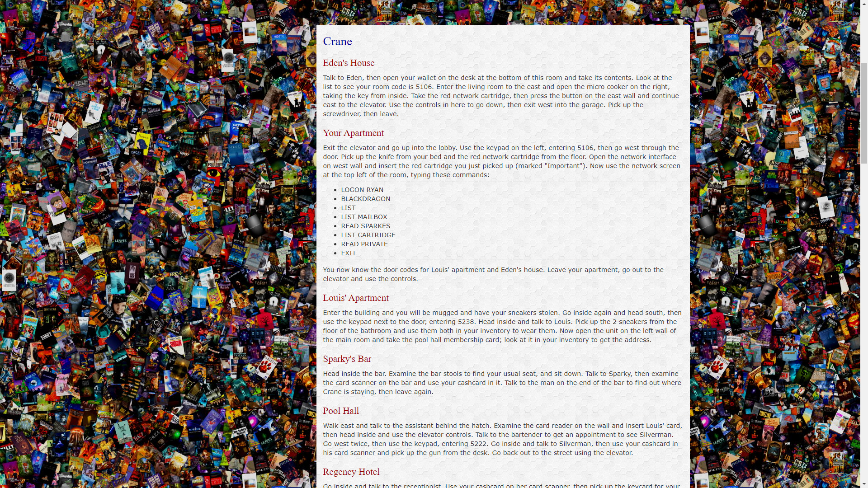Select the 'Your Apartment' section heading
868x488 pixels.
354,133
